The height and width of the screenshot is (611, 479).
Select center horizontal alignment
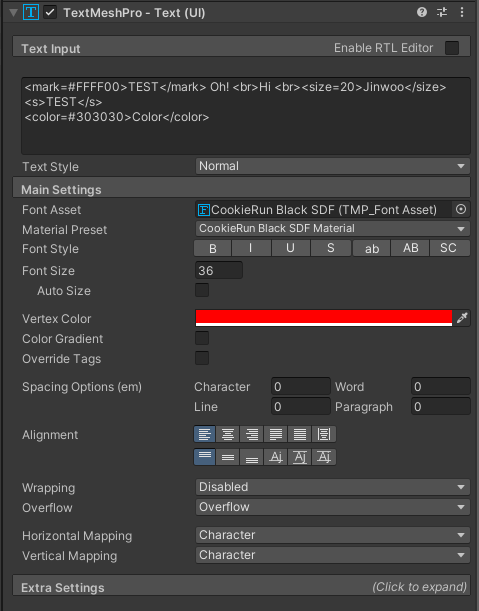point(228,434)
